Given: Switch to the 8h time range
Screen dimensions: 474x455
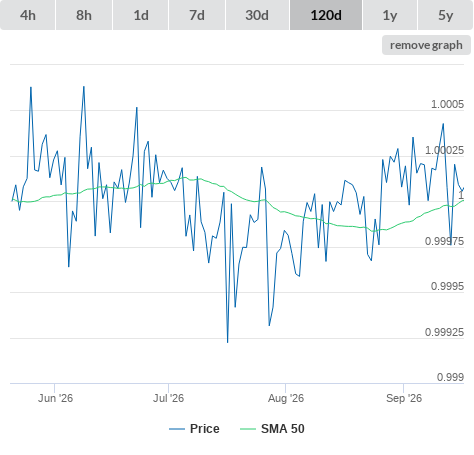Looking at the screenshot, I should tap(84, 15).
